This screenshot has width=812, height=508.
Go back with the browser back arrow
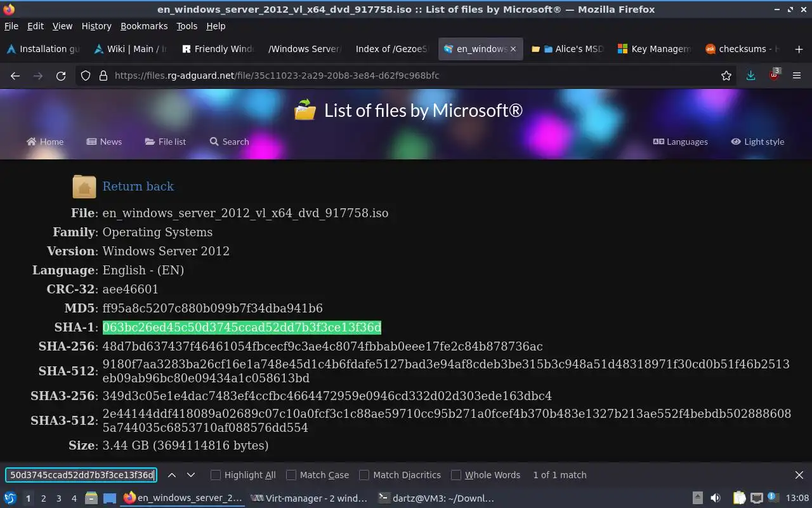click(x=15, y=76)
